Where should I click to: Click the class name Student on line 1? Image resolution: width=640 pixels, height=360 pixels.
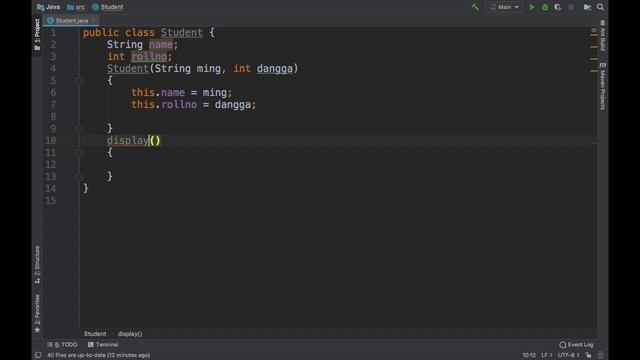tap(182, 33)
